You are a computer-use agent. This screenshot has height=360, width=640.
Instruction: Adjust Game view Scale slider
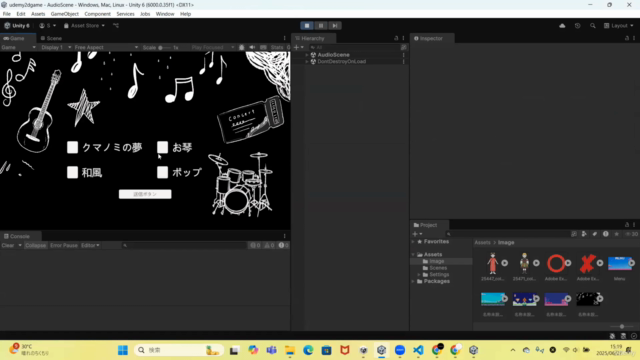[x=164, y=47]
